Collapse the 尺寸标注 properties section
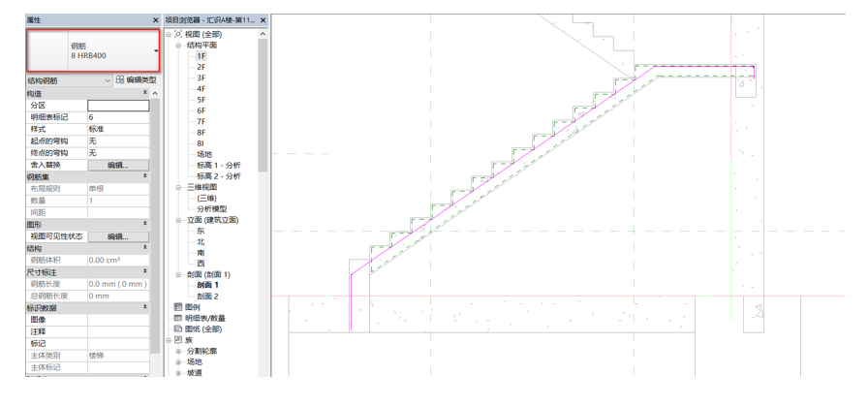Image resolution: width=868 pixels, height=406 pixels. coord(145,272)
